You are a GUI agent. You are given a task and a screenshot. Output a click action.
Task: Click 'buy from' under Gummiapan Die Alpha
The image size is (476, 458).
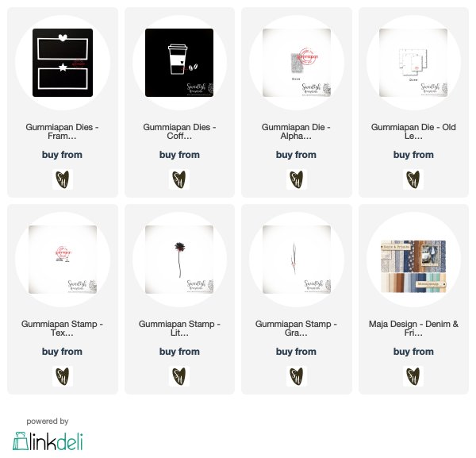296,155
